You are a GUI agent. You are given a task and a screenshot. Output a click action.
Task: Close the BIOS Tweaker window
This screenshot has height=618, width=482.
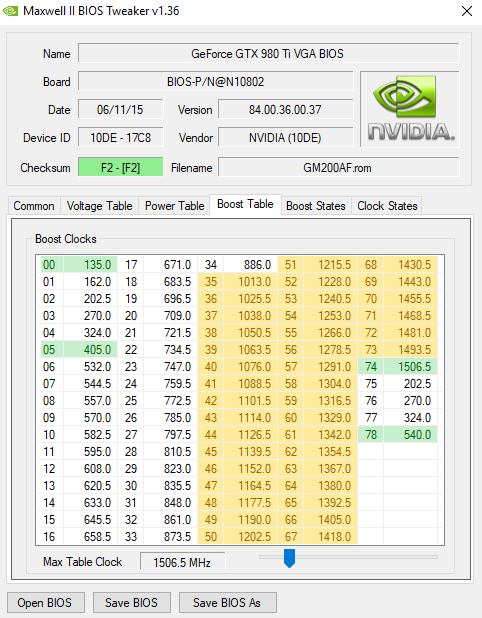pyautogui.click(x=467, y=11)
